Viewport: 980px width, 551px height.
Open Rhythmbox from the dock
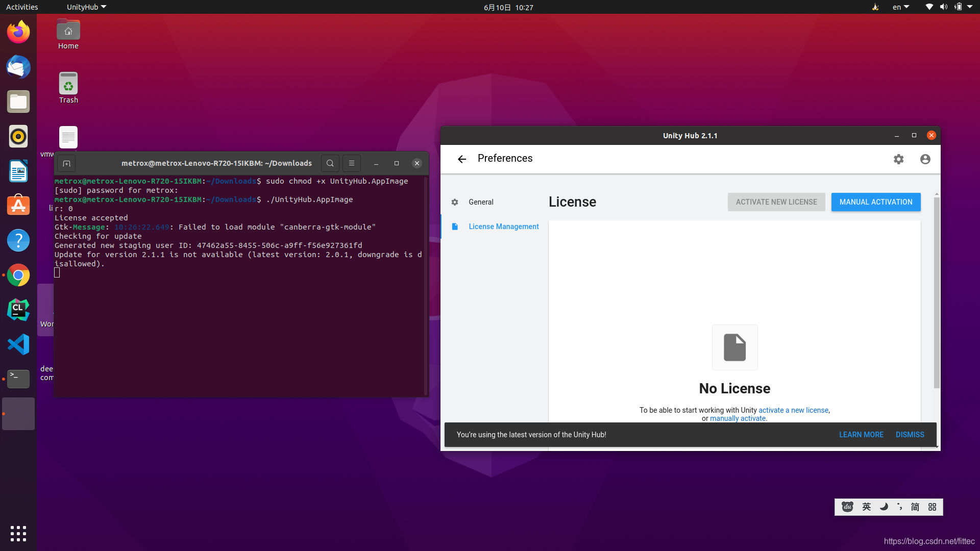18,136
